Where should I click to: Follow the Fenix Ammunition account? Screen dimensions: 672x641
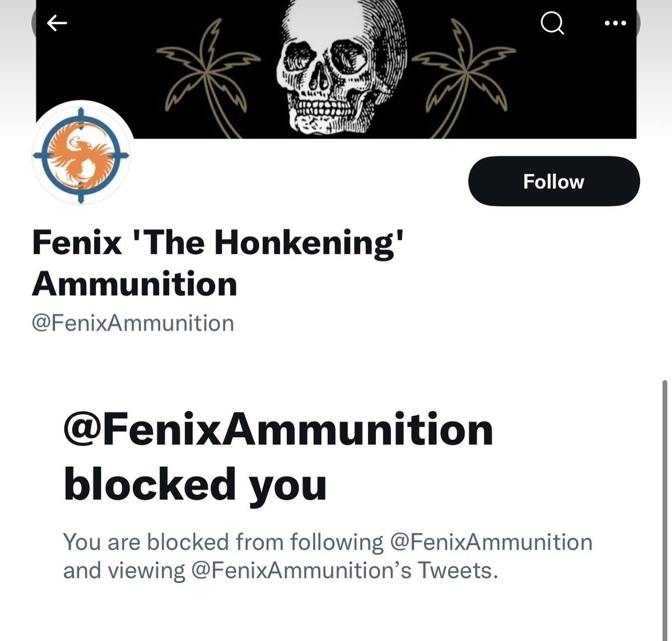pos(553,182)
